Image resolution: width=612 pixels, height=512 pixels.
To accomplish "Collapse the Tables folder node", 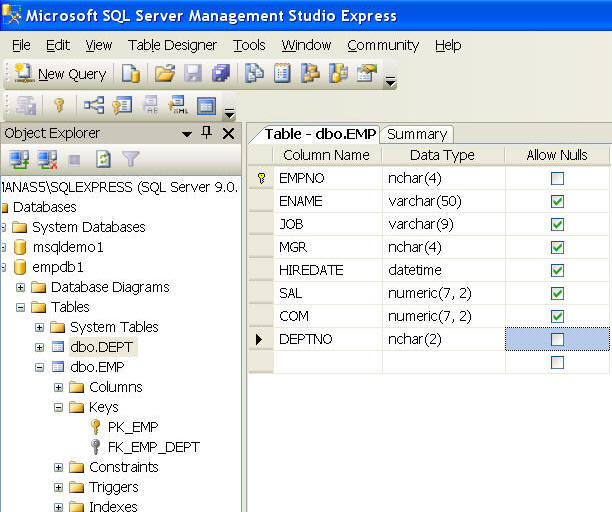I will click(20, 308).
